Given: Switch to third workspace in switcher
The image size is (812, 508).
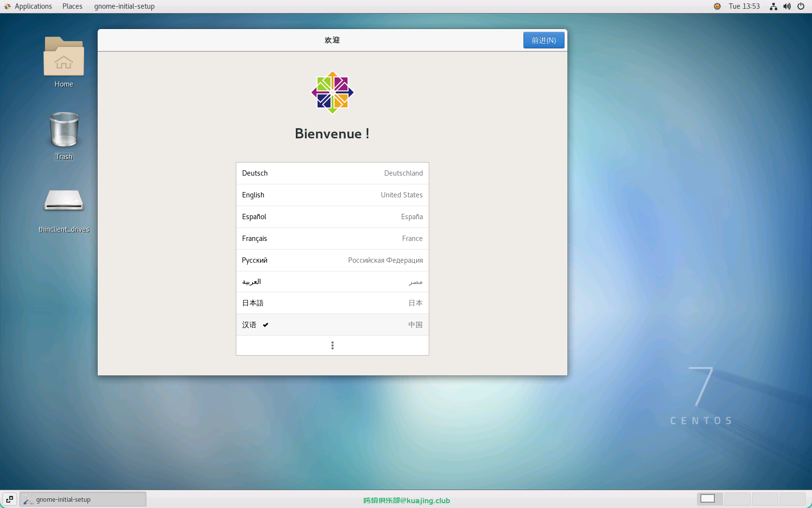Looking at the screenshot, I should coord(765,499).
